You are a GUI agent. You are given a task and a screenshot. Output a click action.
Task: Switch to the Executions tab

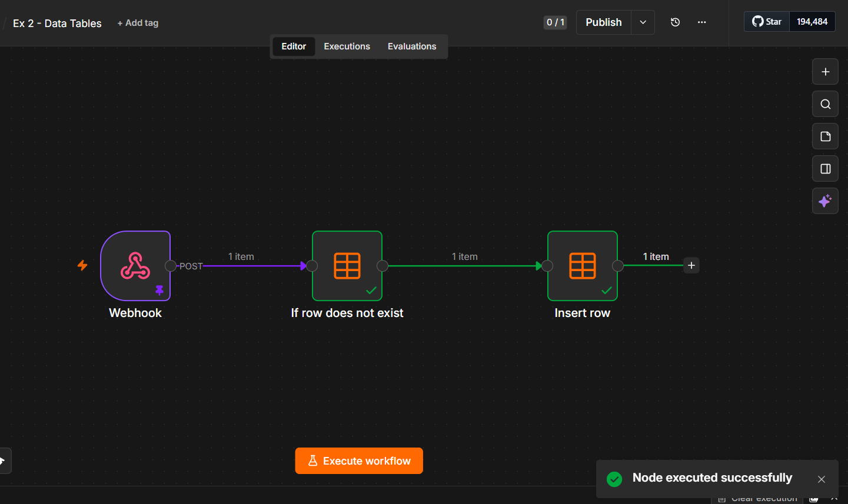(x=347, y=46)
